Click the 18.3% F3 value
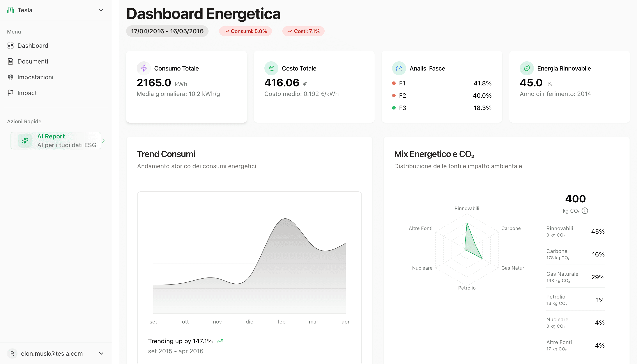The width and height of the screenshot is (644, 364). 483,108
